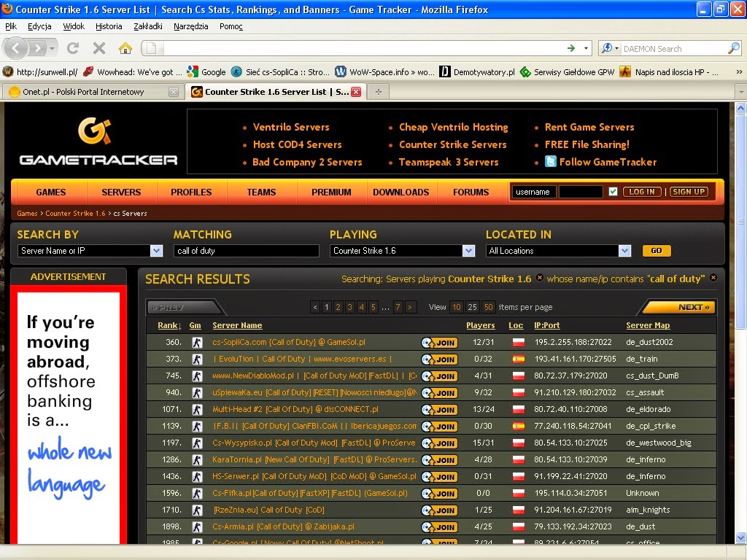View 25 items per page
This screenshot has height=560, width=747.
pyautogui.click(x=472, y=307)
